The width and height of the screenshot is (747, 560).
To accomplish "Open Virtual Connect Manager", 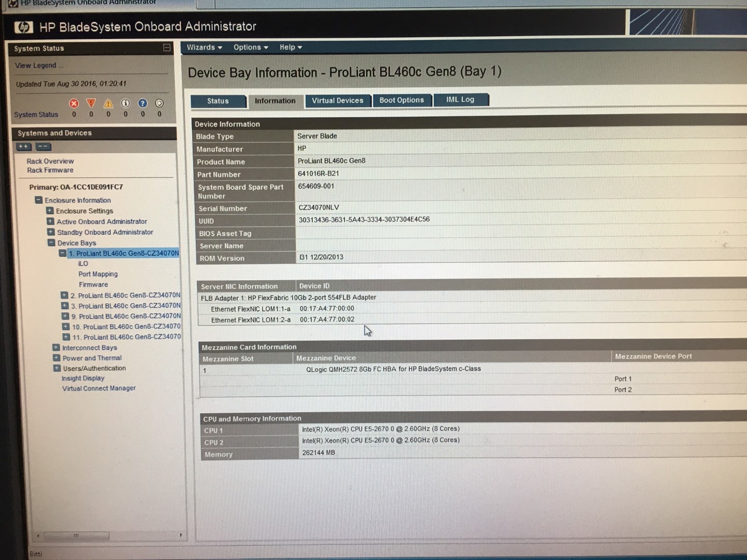I will [x=99, y=388].
